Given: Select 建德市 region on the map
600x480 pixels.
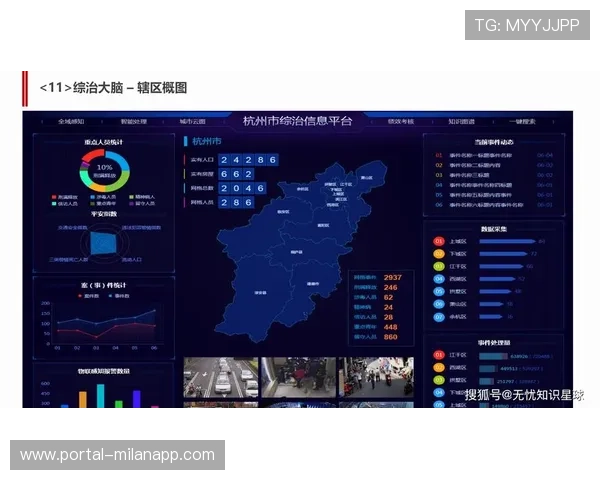Looking at the screenshot, I should [313, 284].
